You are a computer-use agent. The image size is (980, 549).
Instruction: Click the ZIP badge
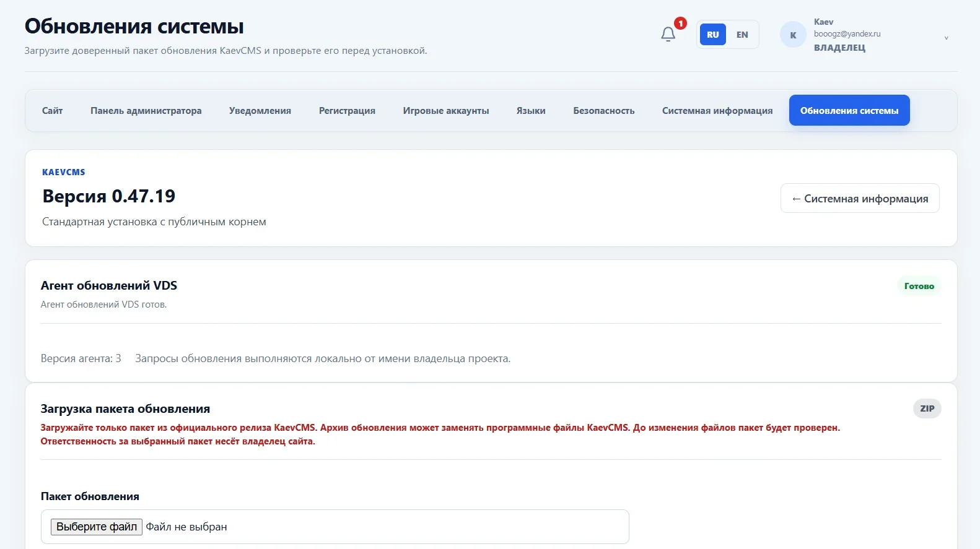click(x=927, y=409)
